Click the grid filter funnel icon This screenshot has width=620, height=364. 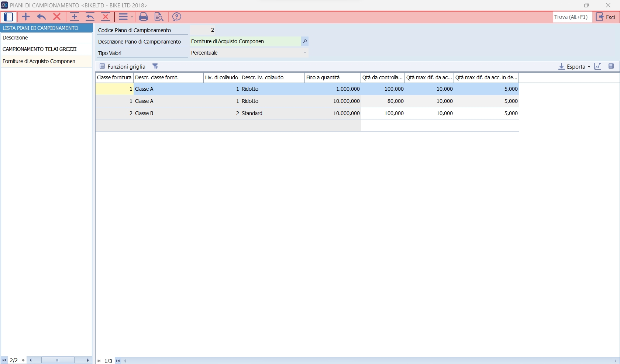click(x=155, y=66)
